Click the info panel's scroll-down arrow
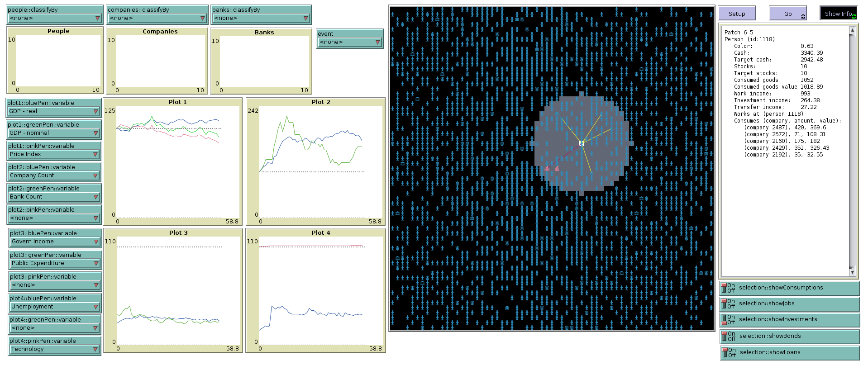 pos(852,272)
